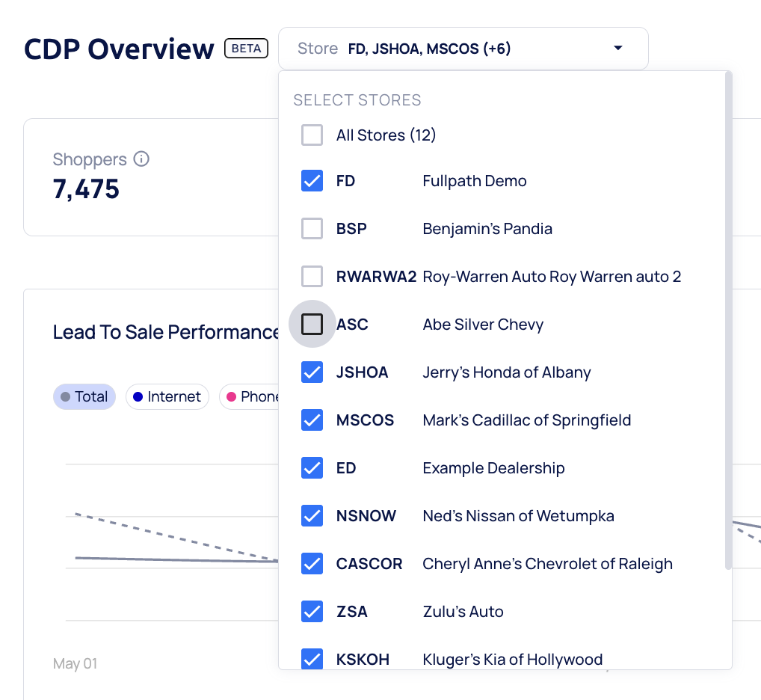Uncheck the ZSA Zulu's Auto checkbox
The image size is (761, 700).
tap(312, 612)
